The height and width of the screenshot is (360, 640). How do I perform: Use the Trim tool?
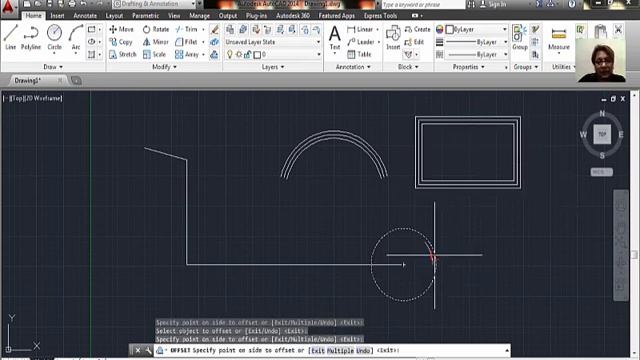tap(186, 29)
